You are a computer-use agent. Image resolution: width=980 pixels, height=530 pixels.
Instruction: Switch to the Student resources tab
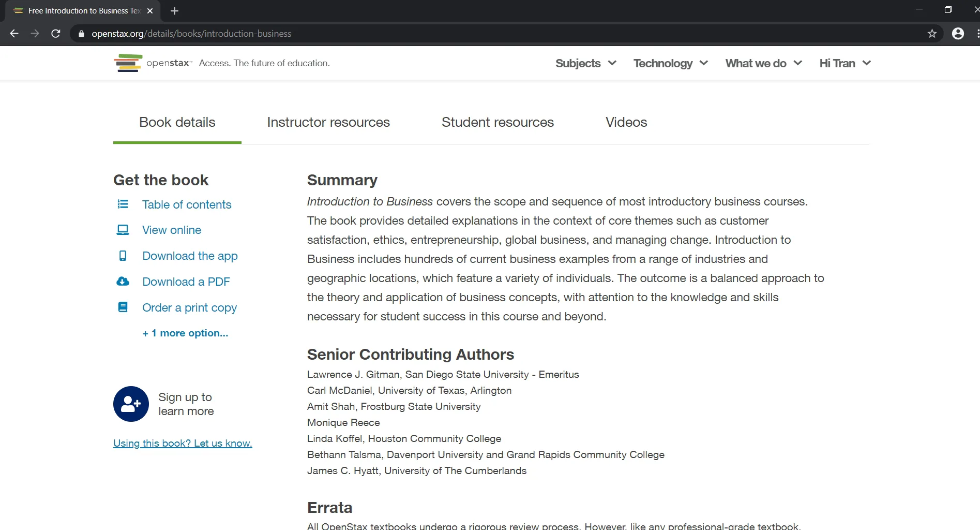tap(497, 122)
